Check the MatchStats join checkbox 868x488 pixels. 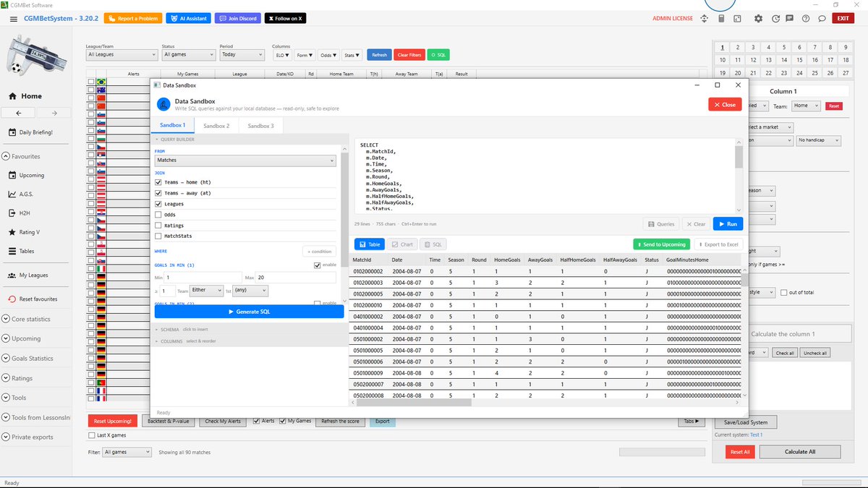158,236
